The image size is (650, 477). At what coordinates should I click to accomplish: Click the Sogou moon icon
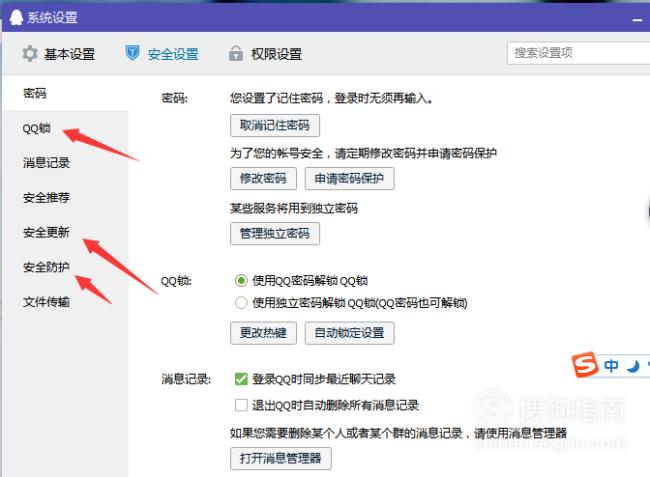pyautogui.click(x=633, y=366)
